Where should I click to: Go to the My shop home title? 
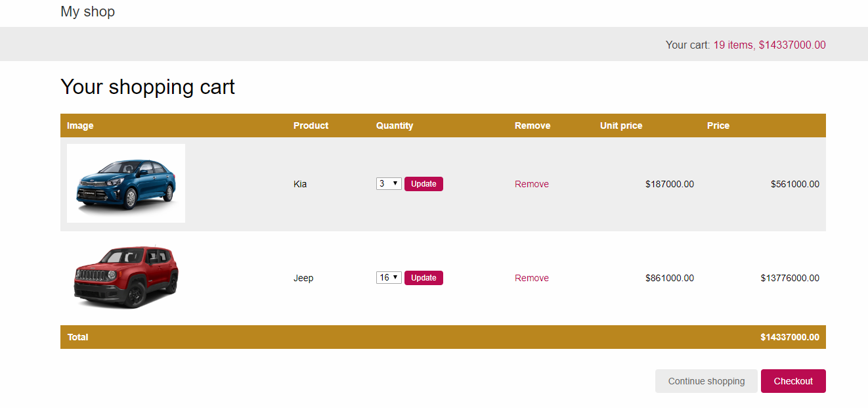(x=87, y=11)
